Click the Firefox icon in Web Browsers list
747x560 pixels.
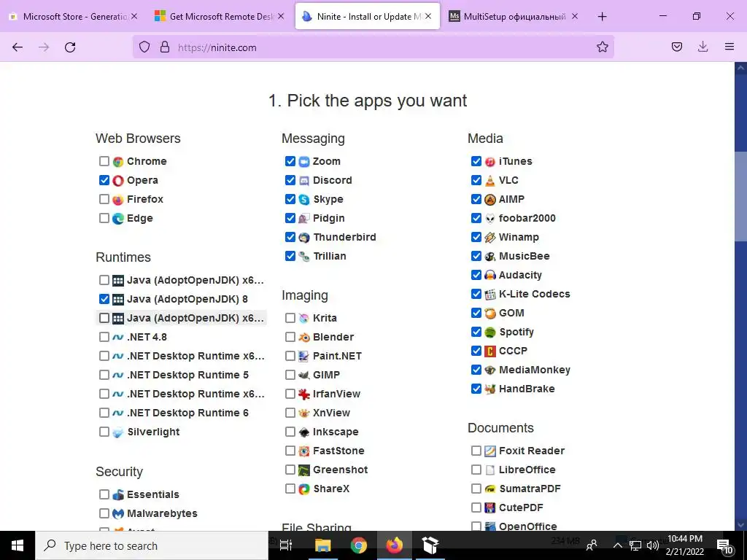pyautogui.click(x=118, y=200)
